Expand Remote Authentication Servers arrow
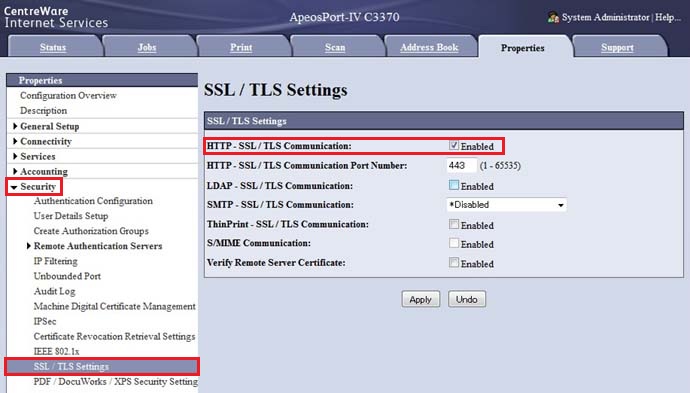The height and width of the screenshot is (393, 690). [x=29, y=246]
